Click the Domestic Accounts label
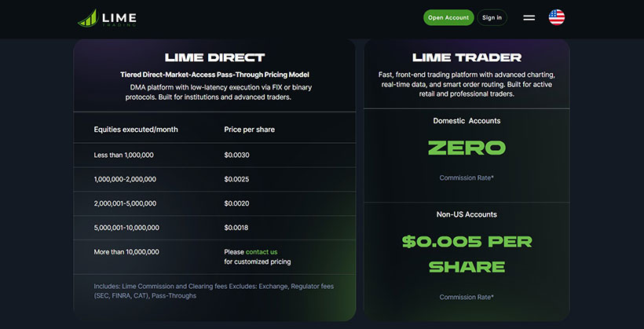The image size is (644, 329). click(x=467, y=121)
